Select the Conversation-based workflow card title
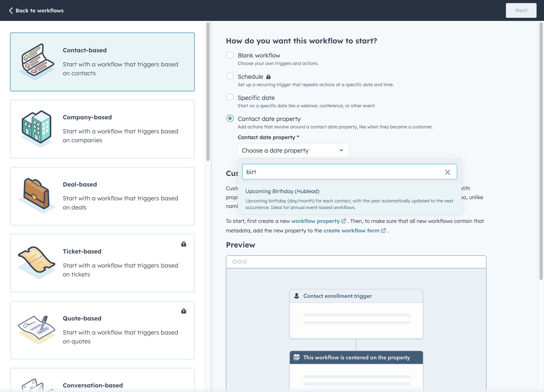544x392 pixels. click(93, 385)
